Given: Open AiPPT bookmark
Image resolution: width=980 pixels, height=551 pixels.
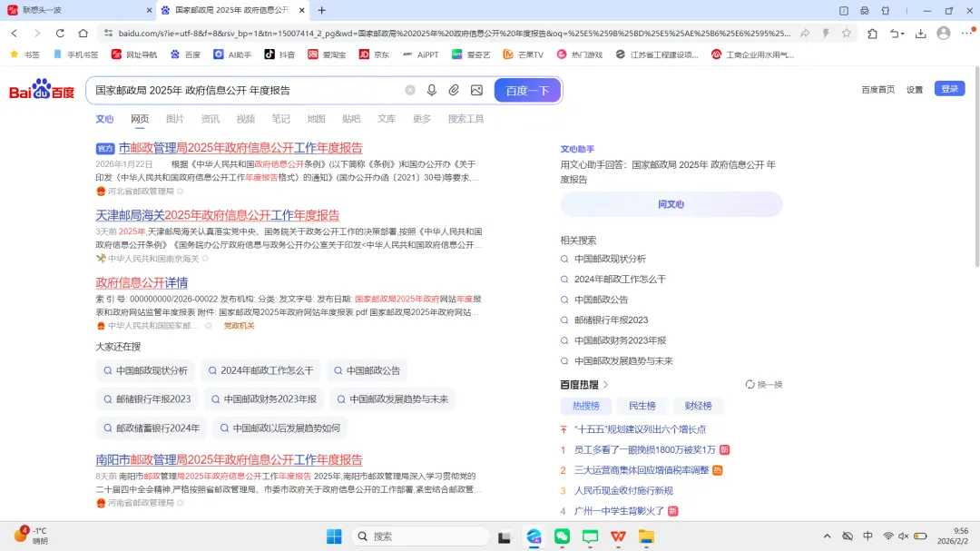Looking at the screenshot, I should point(420,54).
